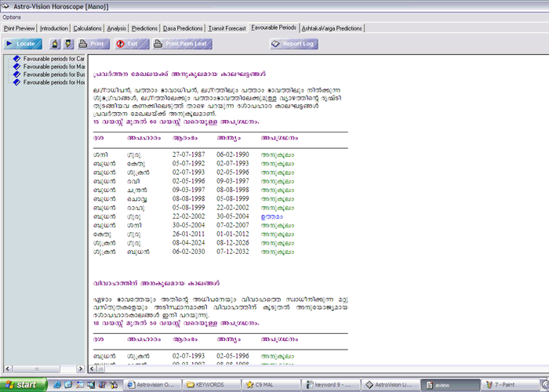Click the red no-entry icon on Exit

pos(121,44)
